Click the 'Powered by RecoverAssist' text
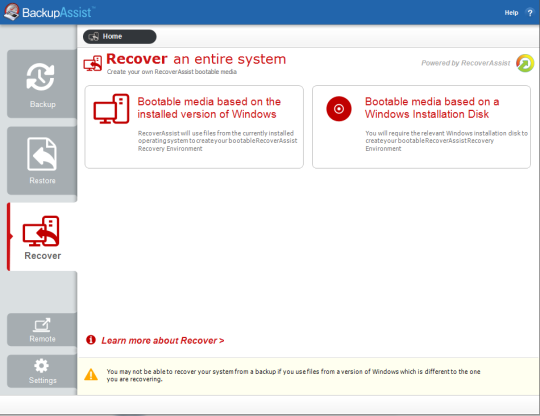Screen dimensions: 540x416 (x=466, y=63)
